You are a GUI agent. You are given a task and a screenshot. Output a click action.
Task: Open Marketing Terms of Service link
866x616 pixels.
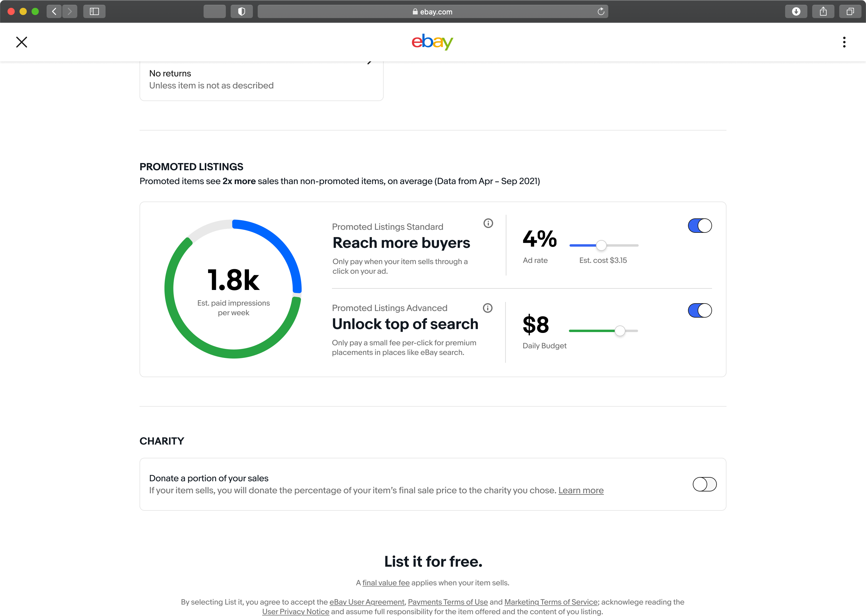(x=551, y=602)
